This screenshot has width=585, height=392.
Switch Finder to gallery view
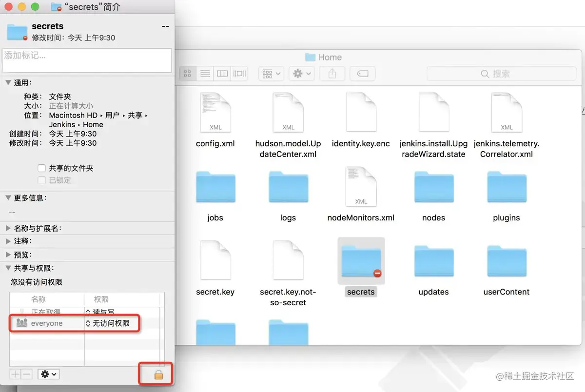(x=239, y=74)
